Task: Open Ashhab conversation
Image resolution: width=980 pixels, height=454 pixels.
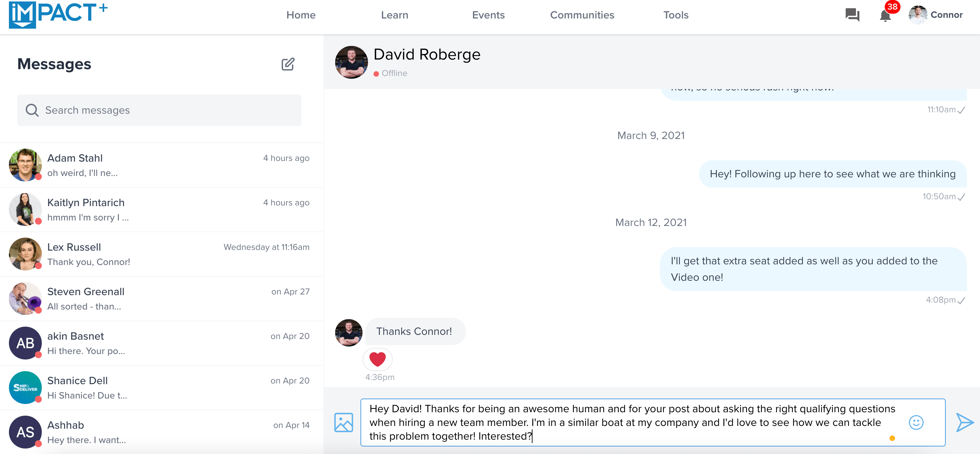Action: (x=162, y=432)
